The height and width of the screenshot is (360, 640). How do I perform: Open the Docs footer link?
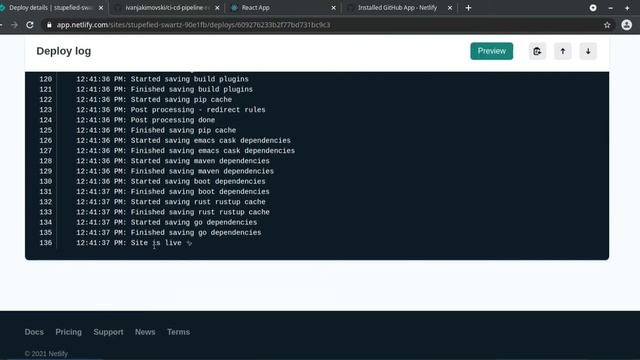click(34, 332)
